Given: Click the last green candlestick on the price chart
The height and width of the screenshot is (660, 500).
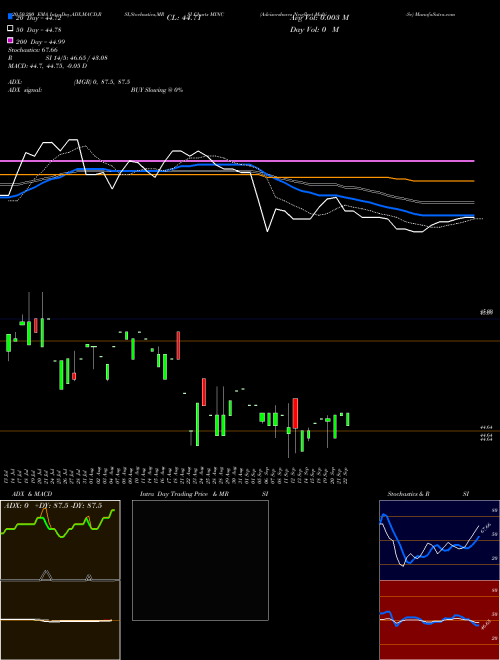Looking at the screenshot, I should click(x=348, y=419).
